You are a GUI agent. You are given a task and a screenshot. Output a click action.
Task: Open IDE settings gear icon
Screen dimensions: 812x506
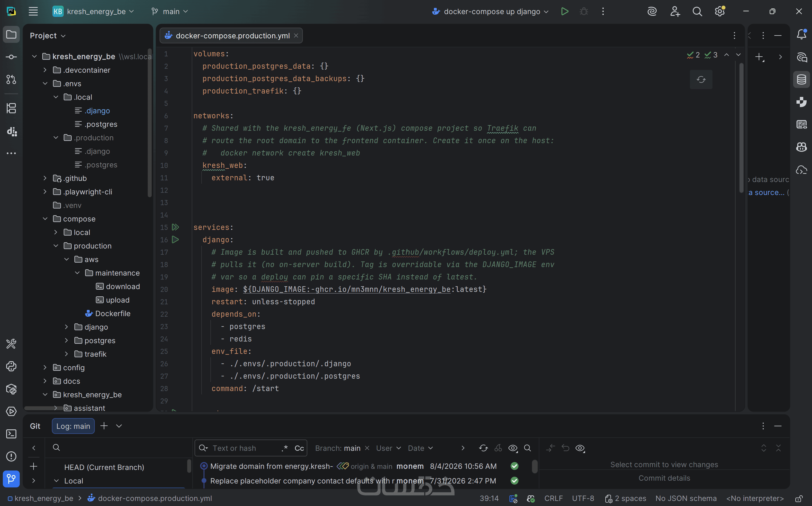coord(720,11)
